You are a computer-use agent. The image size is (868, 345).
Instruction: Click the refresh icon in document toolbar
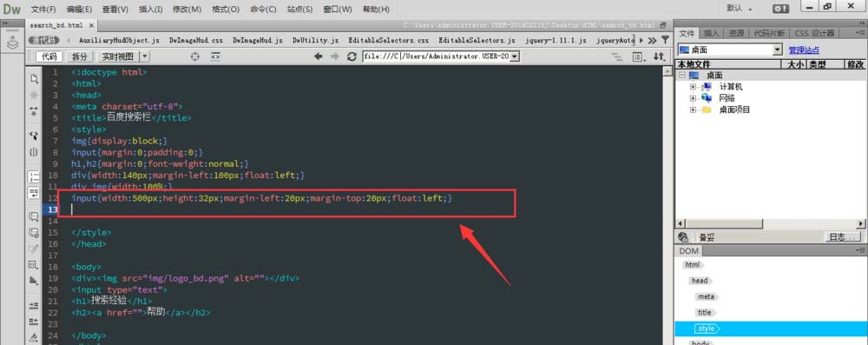[x=352, y=56]
